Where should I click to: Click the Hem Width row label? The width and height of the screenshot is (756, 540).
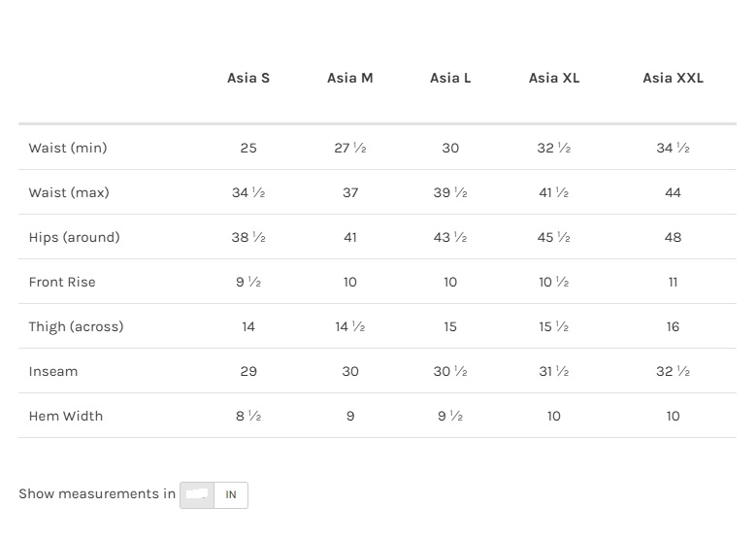(x=66, y=416)
